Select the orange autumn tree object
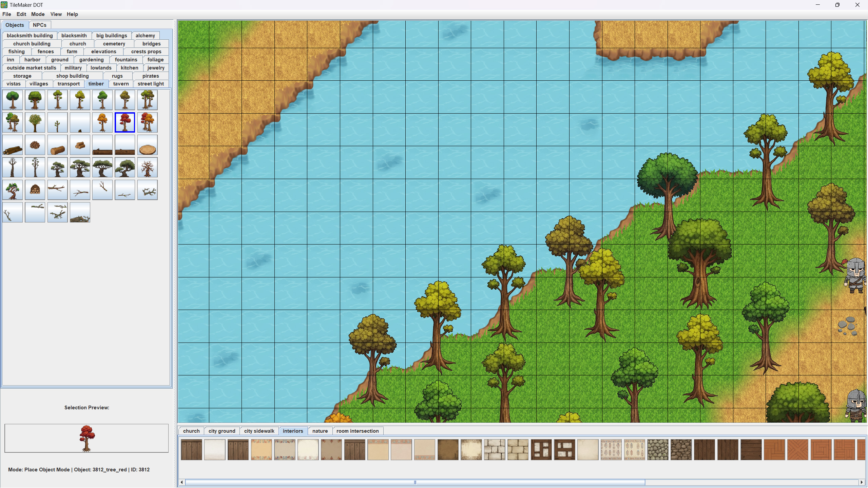868x488 pixels. point(102,122)
